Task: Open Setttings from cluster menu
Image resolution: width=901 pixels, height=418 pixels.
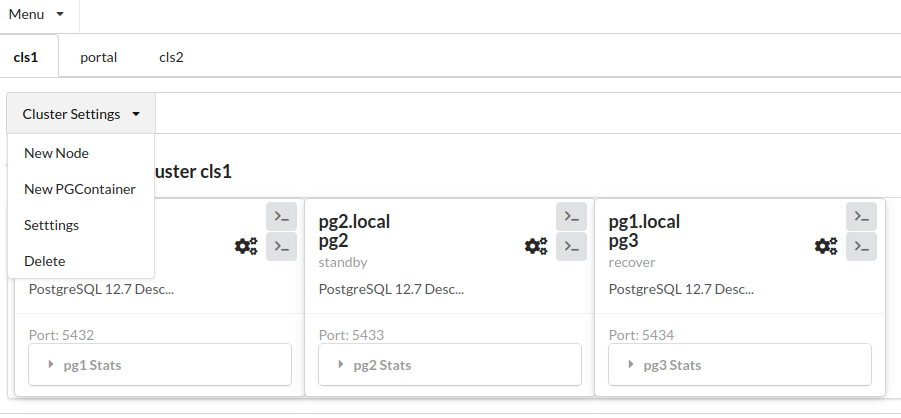Action: (80, 225)
